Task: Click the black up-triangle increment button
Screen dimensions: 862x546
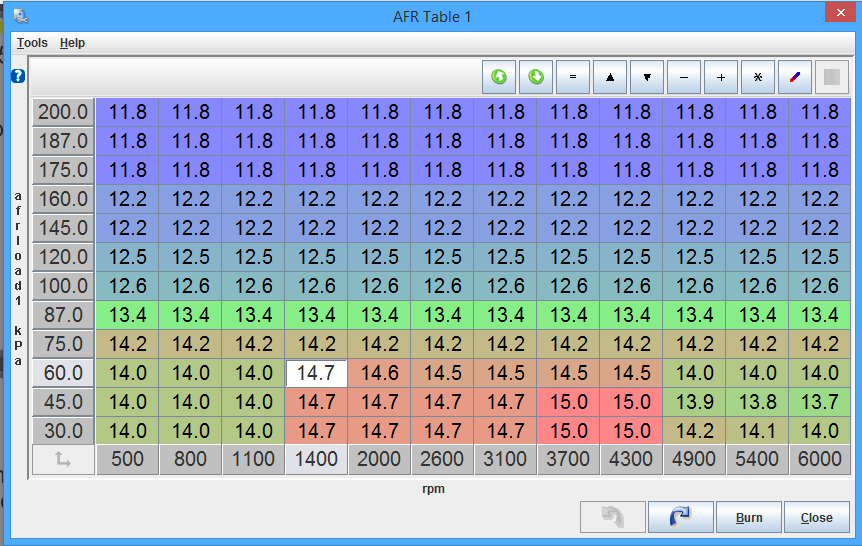Action: click(610, 77)
